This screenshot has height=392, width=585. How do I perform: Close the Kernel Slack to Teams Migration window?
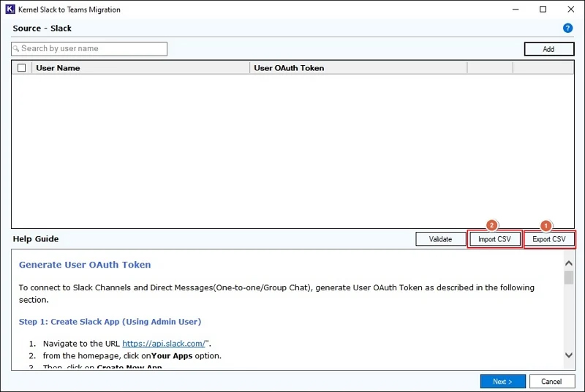571,10
